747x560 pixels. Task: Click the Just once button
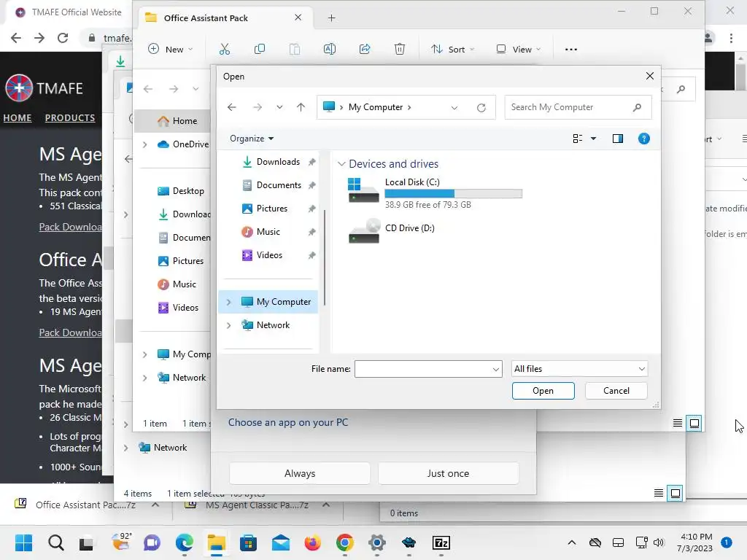[448, 473]
